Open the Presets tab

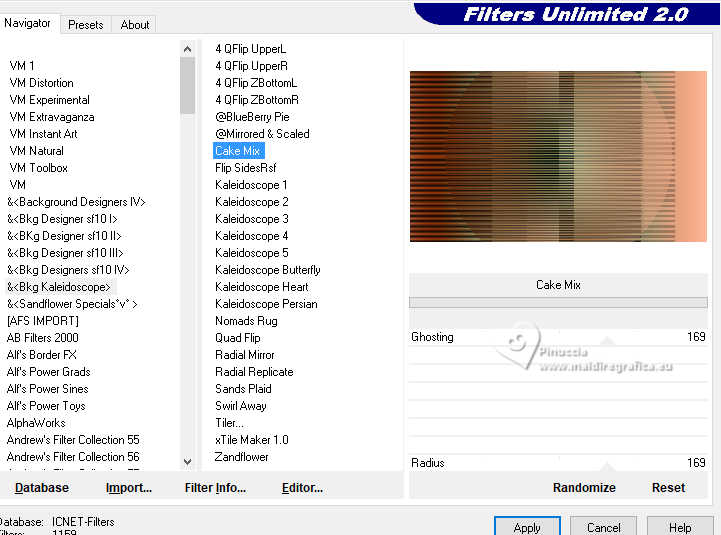[x=86, y=25]
